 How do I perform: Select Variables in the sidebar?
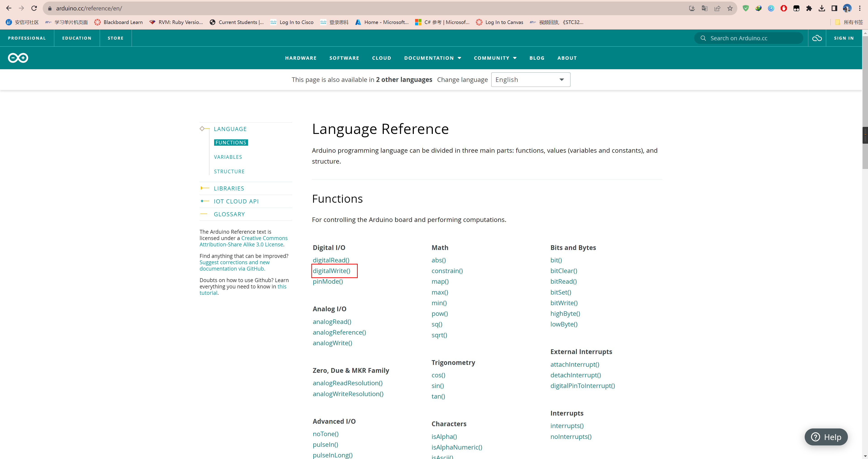point(228,157)
